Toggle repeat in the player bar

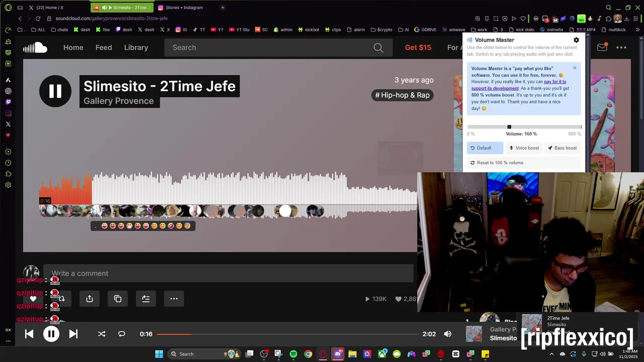tap(122, 334)
